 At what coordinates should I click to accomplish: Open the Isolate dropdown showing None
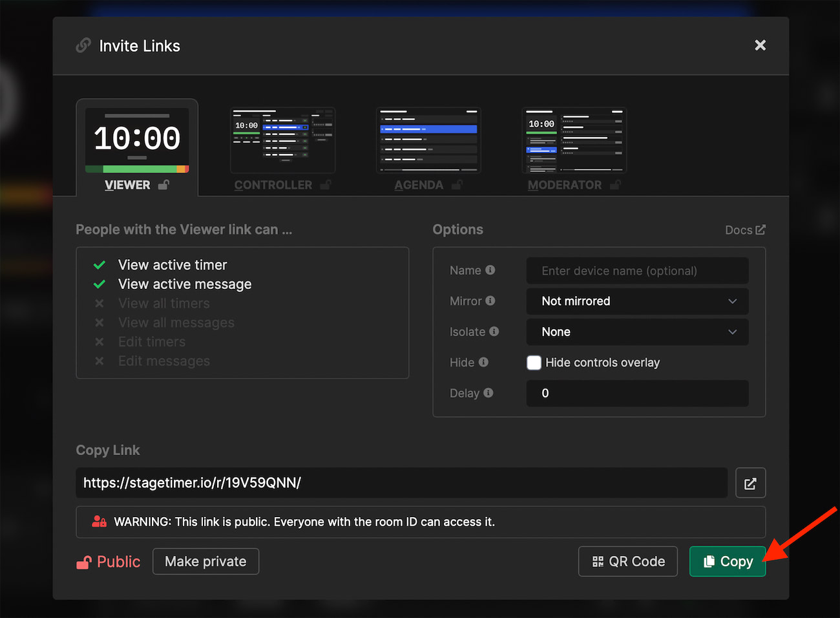click(637, 332)
